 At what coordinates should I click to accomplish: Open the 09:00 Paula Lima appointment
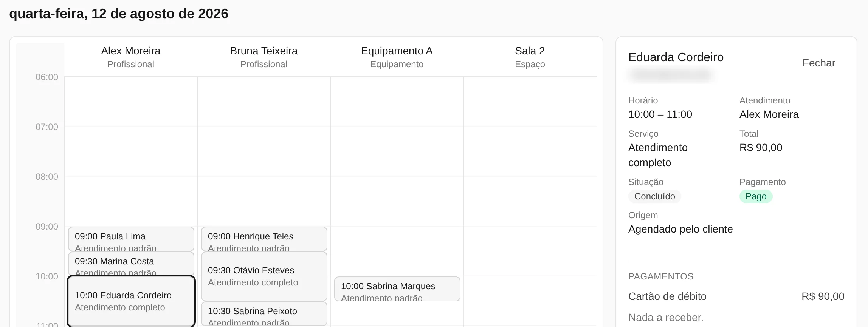coord(131,239)
